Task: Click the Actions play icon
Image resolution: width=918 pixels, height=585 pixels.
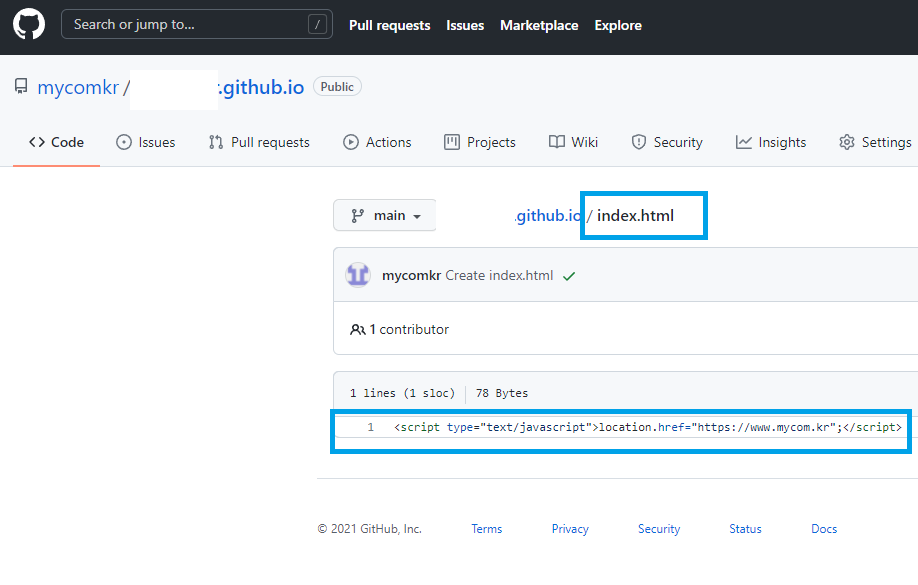Action: (x=351, y=142)
